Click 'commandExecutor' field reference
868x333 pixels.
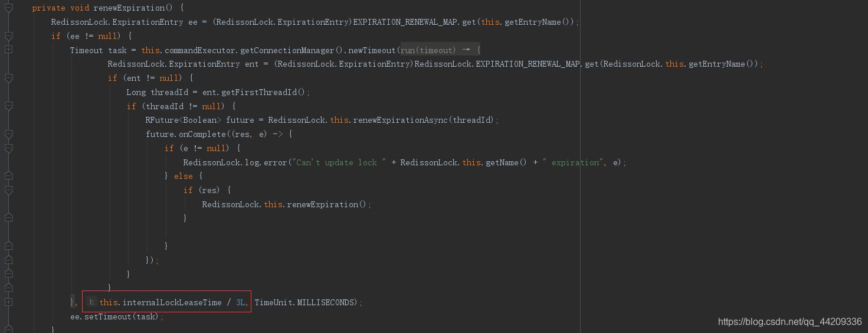click(199, 50)
